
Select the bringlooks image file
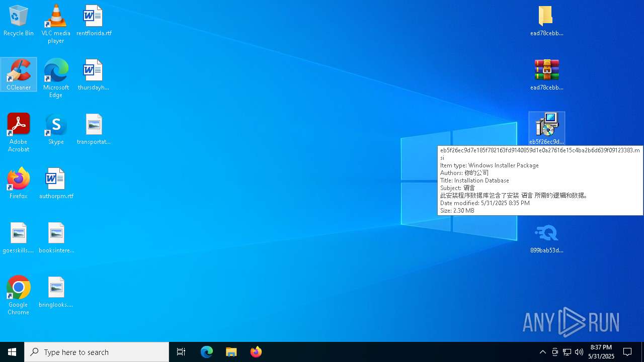coord(56,292)
